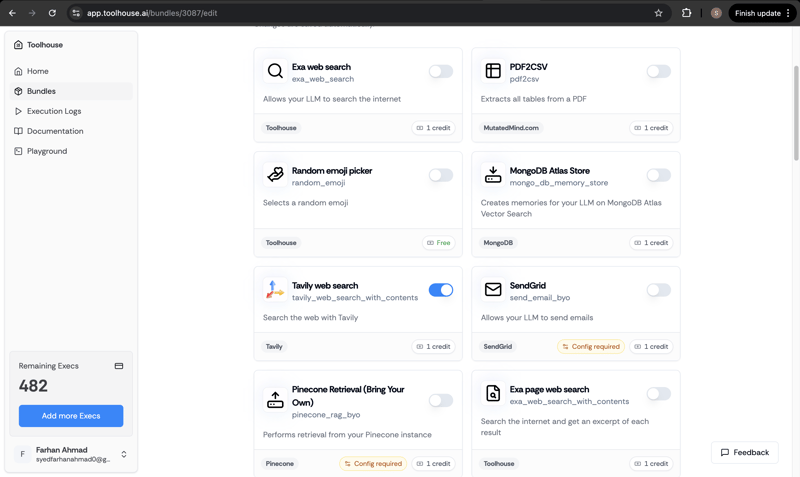Click the Documentation book icon

coord(18,131)
